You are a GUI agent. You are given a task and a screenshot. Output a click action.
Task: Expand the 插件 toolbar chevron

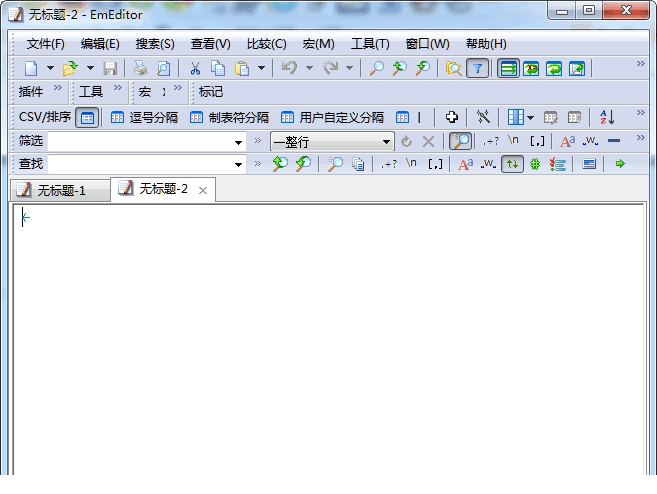(x=58, y=88)
